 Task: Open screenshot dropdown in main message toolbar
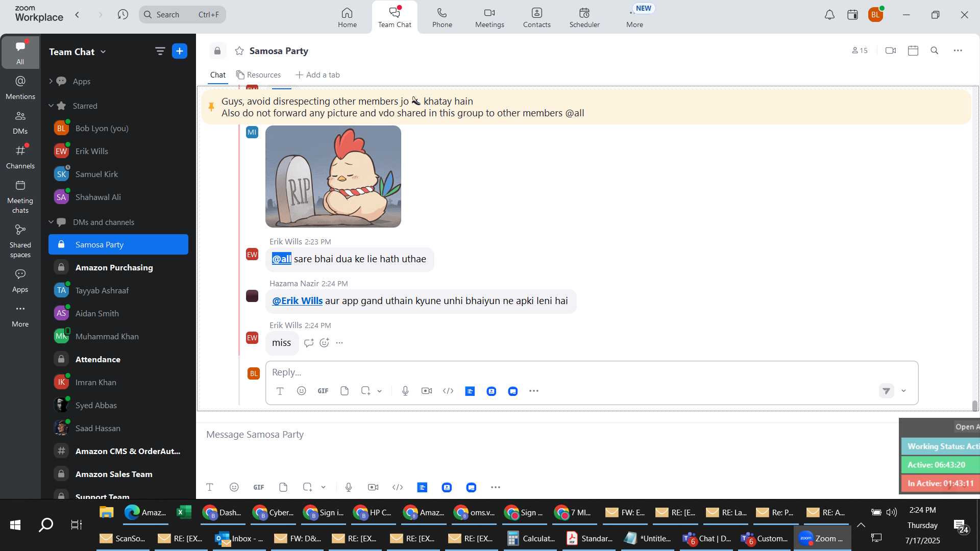(x=324, y=488)
